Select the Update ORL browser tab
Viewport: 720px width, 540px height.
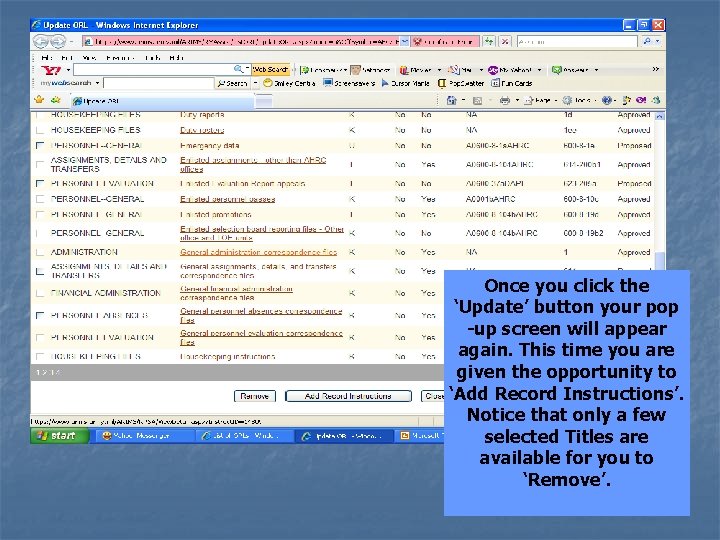[162, 101]
